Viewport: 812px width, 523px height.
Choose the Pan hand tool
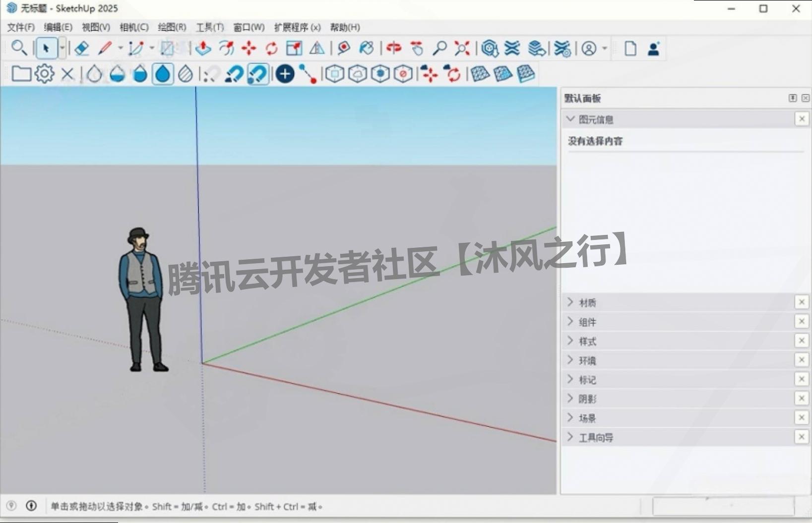pyautogui.click(x=417, y=49)
